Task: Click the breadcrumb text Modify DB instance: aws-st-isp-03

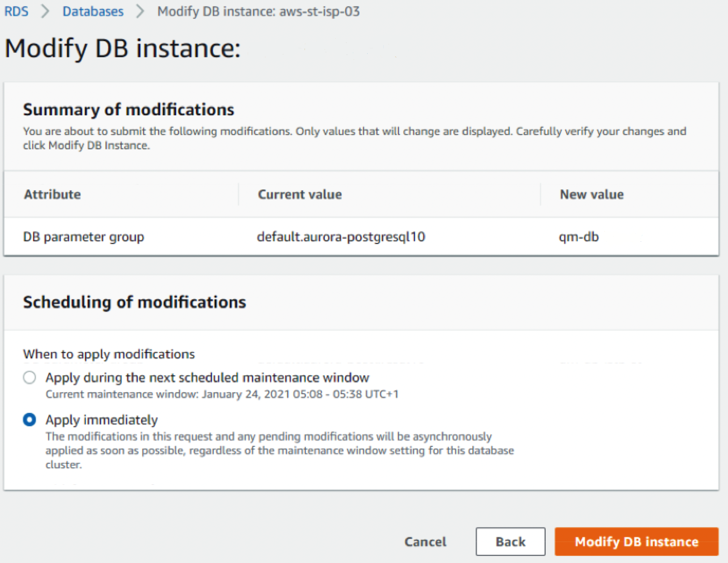Action: pyautogui.click(x=258, y=11)
